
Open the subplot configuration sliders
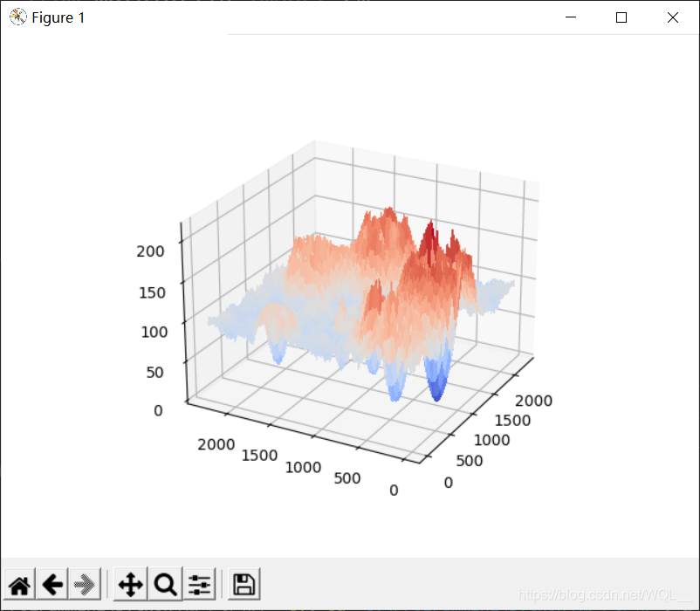point(199,583)
